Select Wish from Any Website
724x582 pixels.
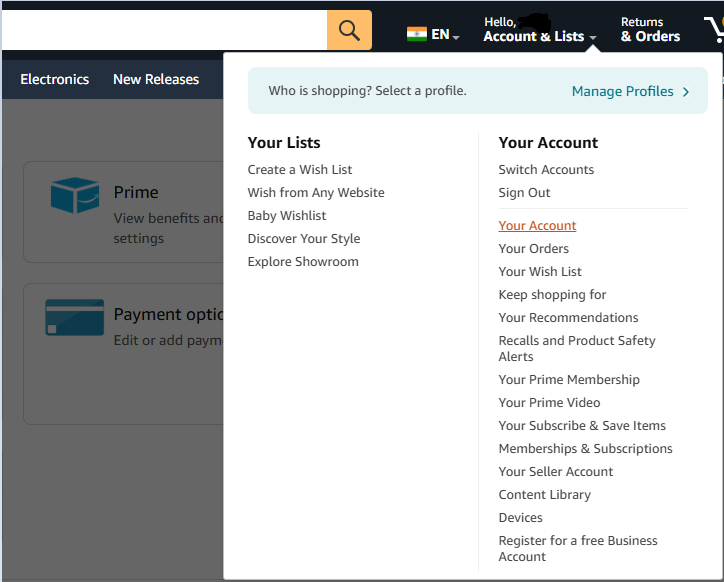(316, 193)
